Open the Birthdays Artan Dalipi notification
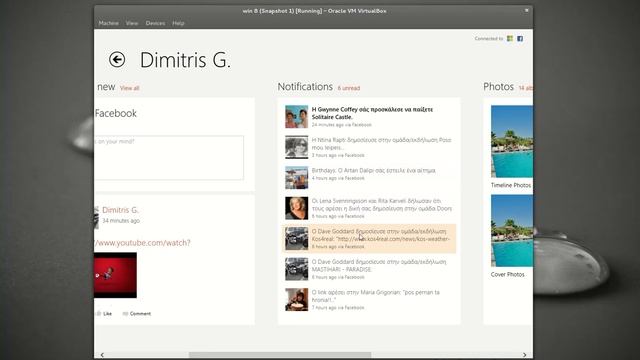This screenshot has width=640, height=360. click(x=369, y=178)
